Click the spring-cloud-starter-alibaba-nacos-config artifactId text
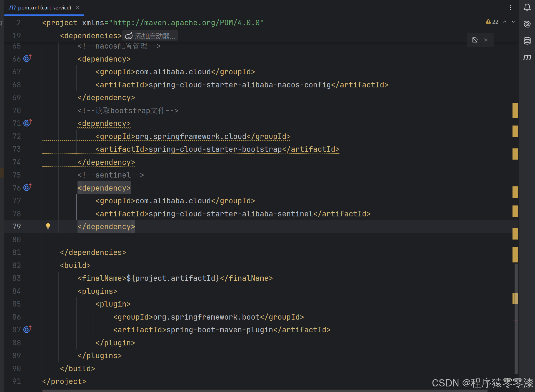 click(x=240, y=85)
